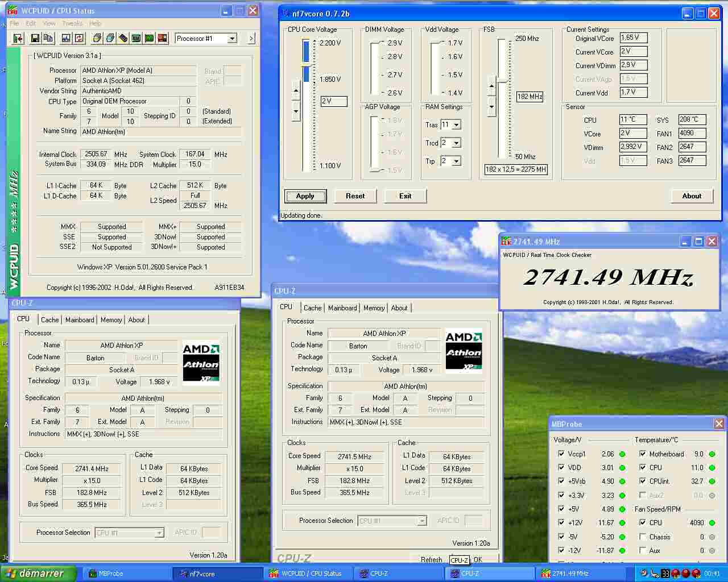This screenshot has width=728, height=582.
Task: Switch to Mainboard tab in right CPU-Z
Action: tap(342, 308)
